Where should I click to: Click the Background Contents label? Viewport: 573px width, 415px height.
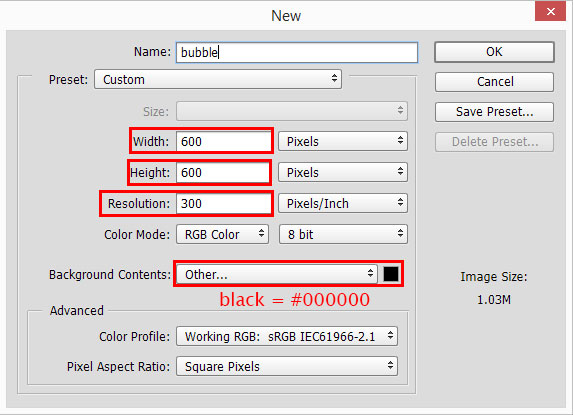tap(110, 274)
